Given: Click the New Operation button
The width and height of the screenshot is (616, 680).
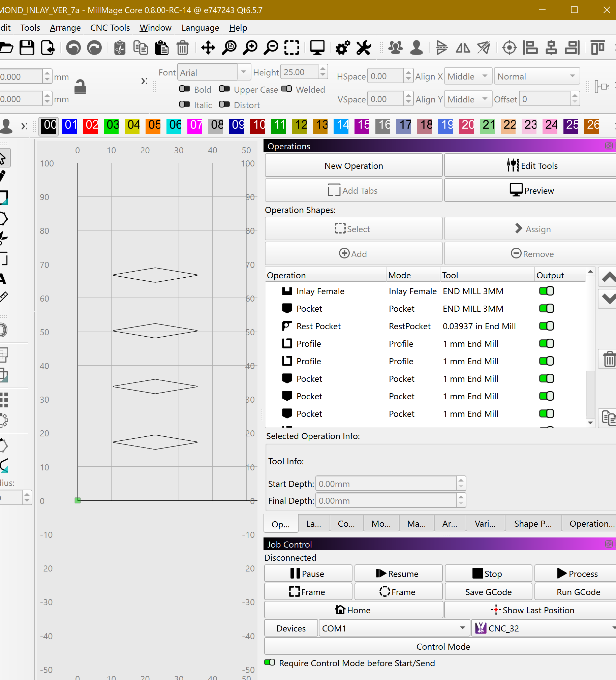Looking at the screenshot, I should click(353, 165).
